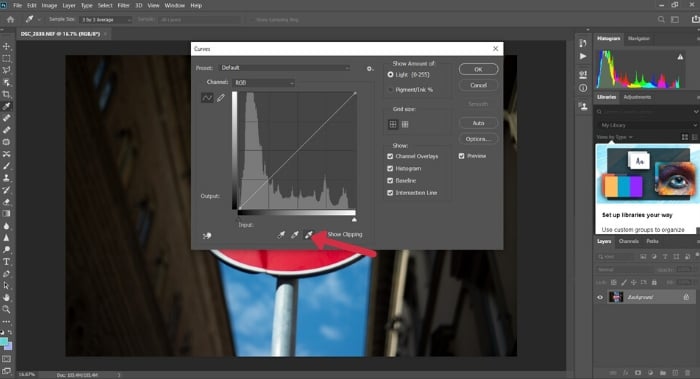Select Light (0-255) radio option

click(x=390, y=75)
